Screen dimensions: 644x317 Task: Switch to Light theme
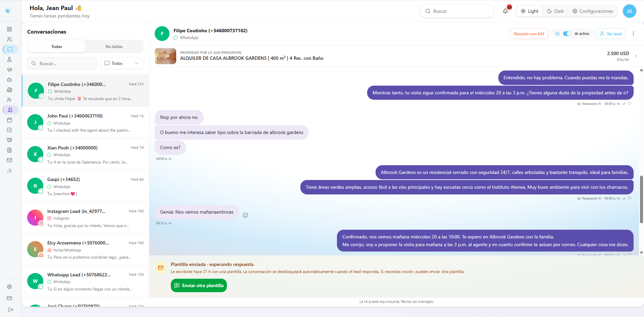click(530, 11)
